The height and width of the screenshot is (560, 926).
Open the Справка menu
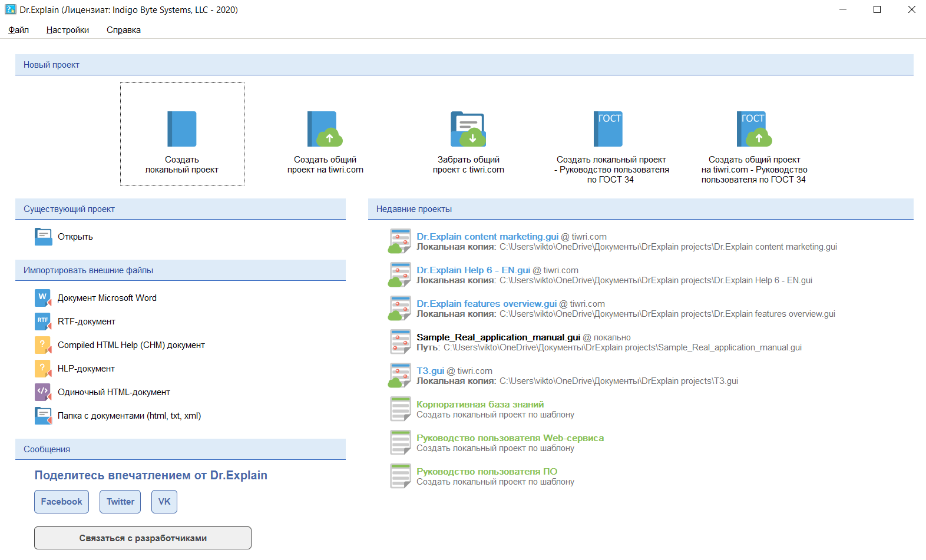[124, 30]
